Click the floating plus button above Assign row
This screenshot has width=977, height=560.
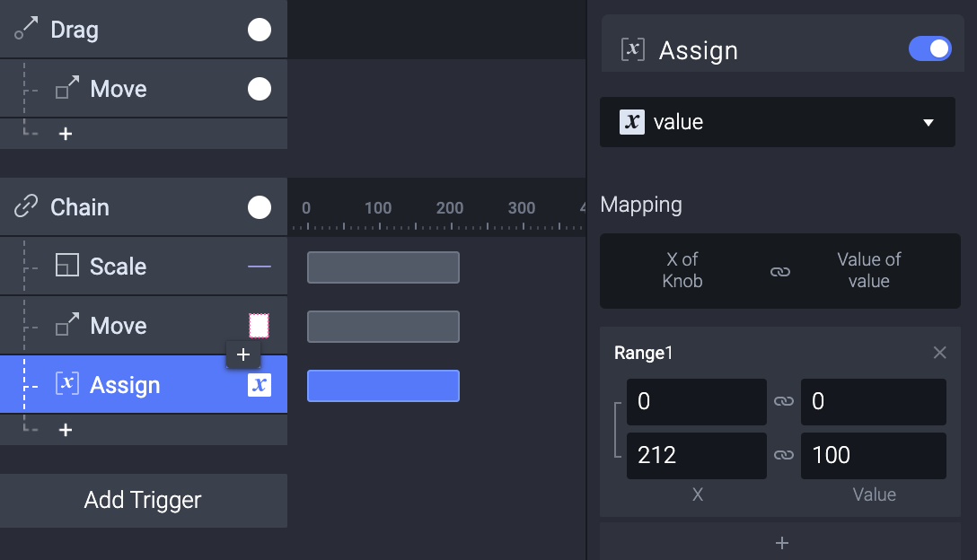click(243, 354)
